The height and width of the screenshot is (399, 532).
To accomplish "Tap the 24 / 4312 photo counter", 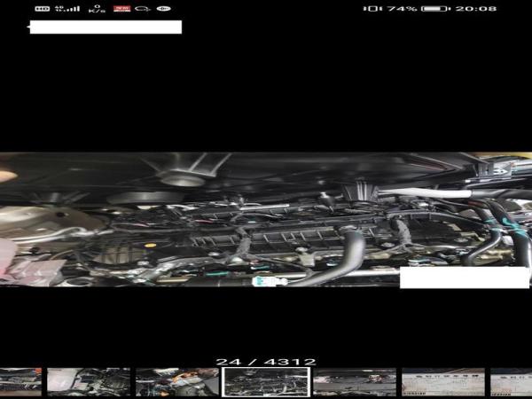I will 266,362.
